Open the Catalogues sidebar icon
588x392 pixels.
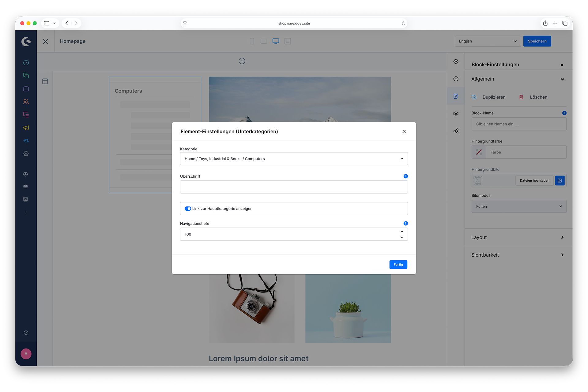[x=26, y=76]
